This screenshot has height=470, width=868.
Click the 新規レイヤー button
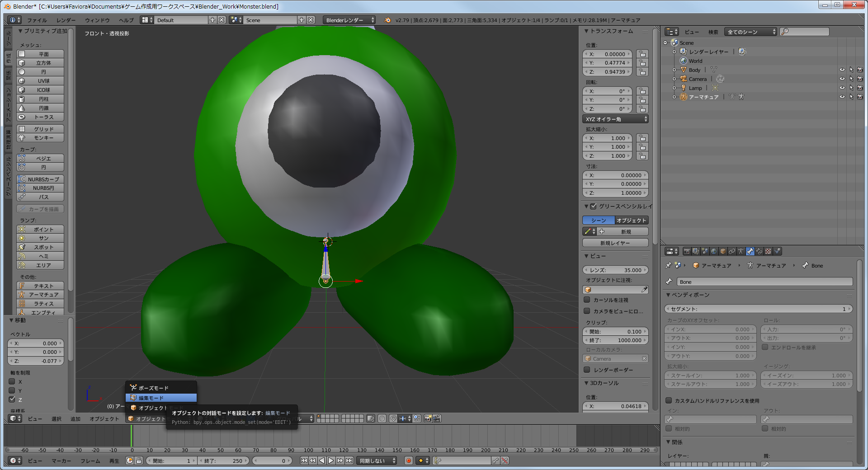point(615,243)
